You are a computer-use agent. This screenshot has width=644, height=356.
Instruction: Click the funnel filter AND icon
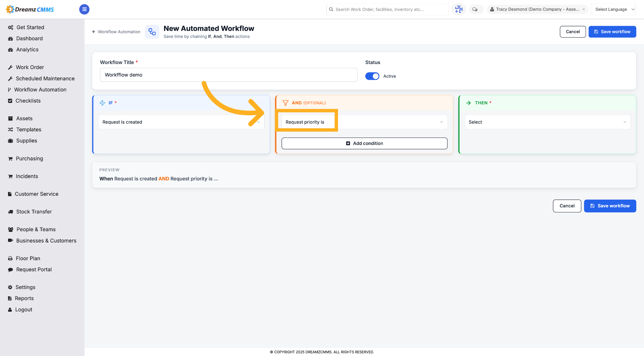coord(285,103)
